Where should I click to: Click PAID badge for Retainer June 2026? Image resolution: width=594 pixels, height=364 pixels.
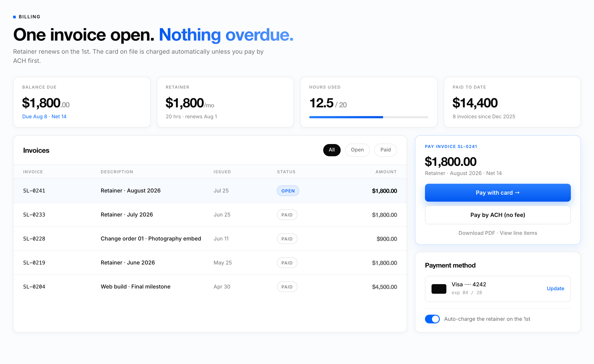click(x=287, y=263)
